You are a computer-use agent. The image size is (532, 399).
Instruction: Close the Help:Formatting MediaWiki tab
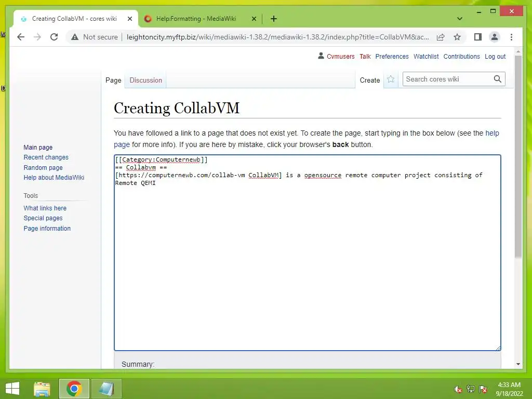[254, 19]
